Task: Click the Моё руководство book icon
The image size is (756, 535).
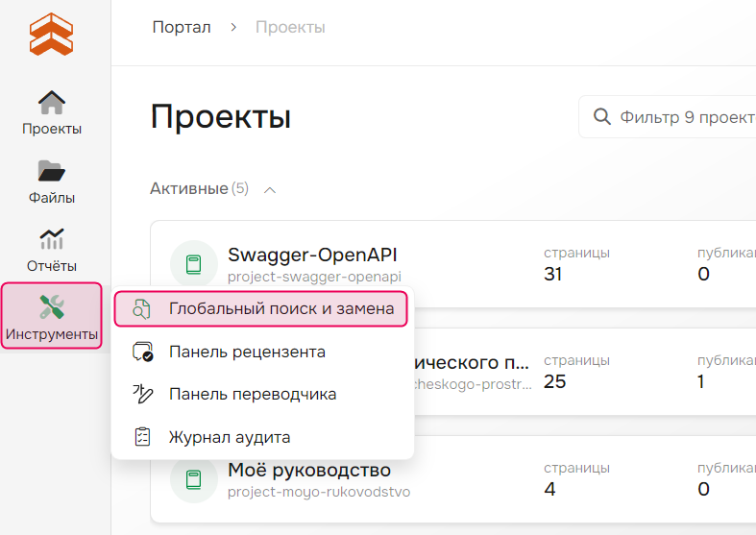Action: (194, 479)
